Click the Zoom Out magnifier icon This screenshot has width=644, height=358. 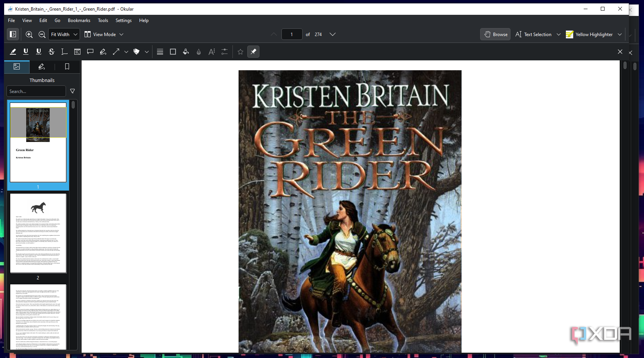point(42,34)
